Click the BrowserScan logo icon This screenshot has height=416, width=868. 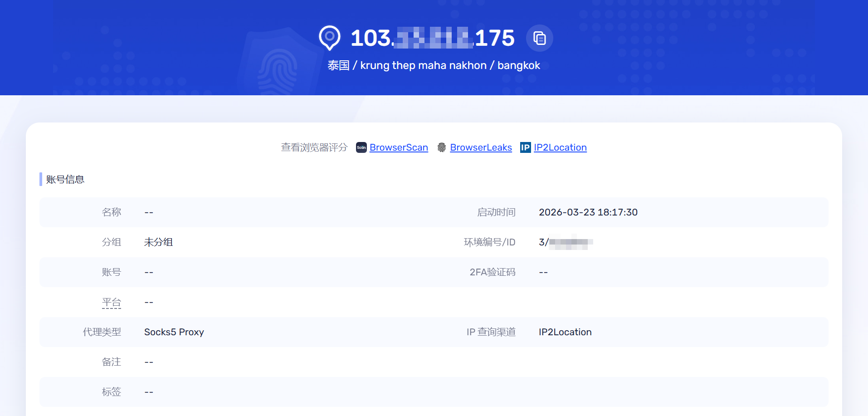click(361, 147)
